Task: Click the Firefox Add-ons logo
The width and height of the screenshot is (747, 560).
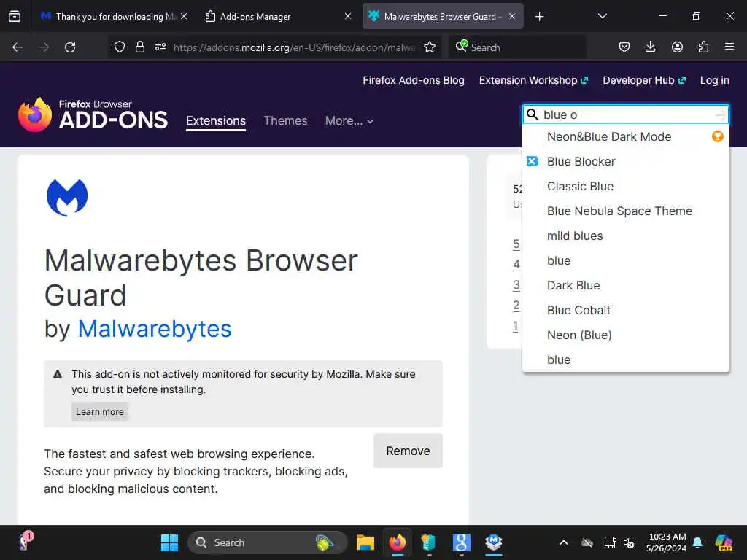Action: (x=93, y=114)
